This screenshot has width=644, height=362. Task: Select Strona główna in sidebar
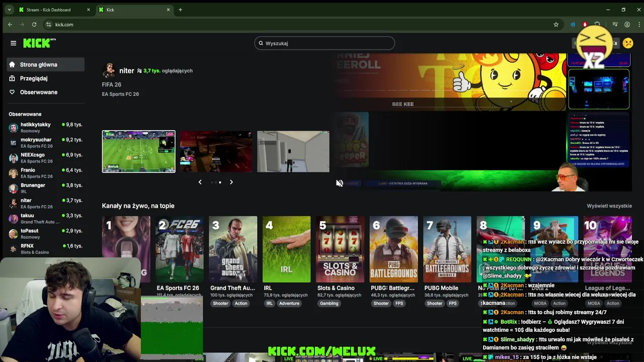(x=46, y=64)
